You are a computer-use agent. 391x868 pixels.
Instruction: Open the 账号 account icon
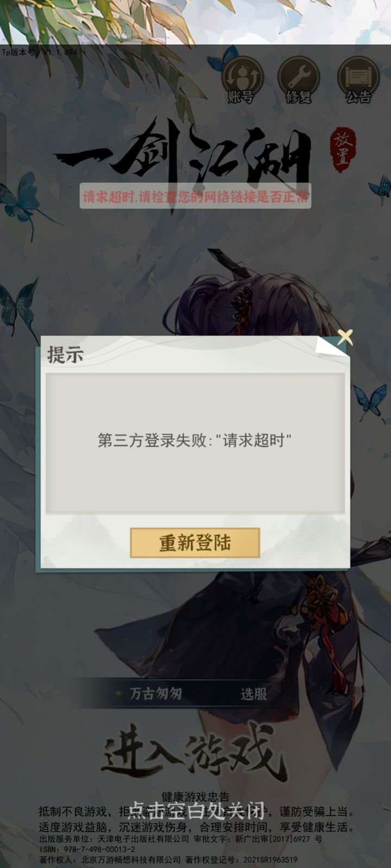(x=242, y=80)
